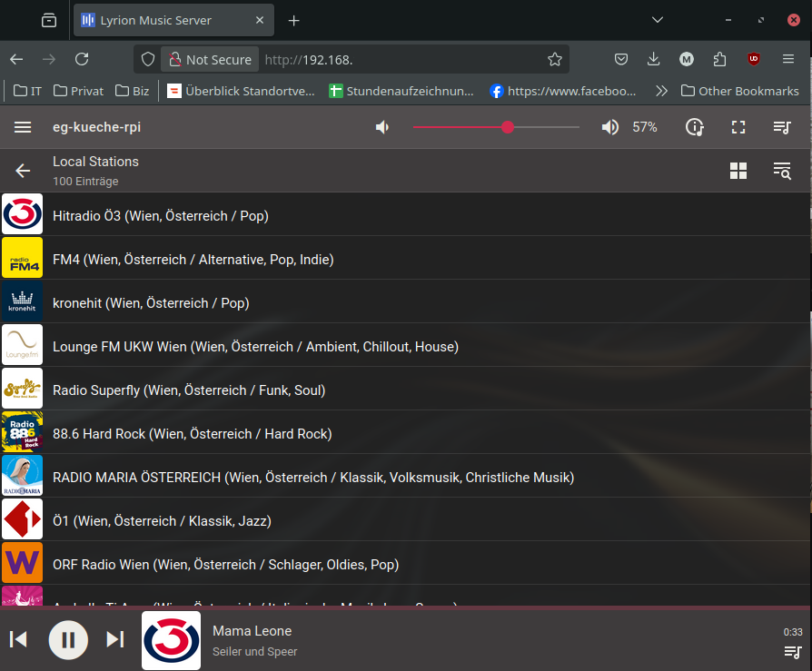Open Other Bookmarks folder
The width and height of the screenshot is (812, 671).
tap(740, 91)
